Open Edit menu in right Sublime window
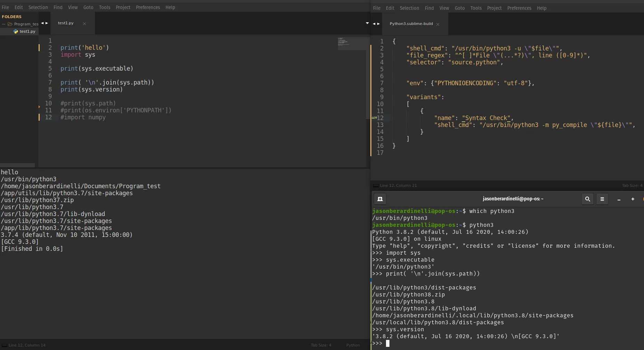 (390, 8)
